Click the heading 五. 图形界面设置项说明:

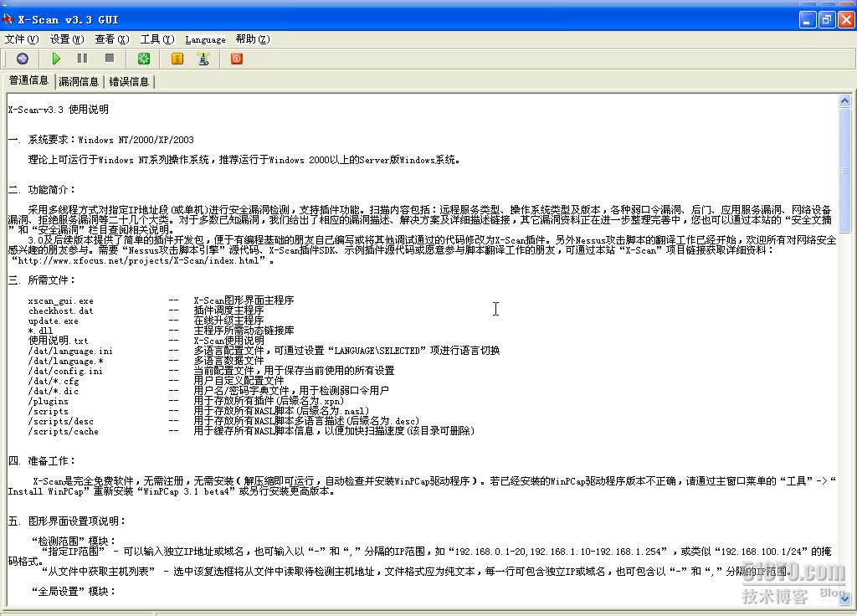pos(67,521)
